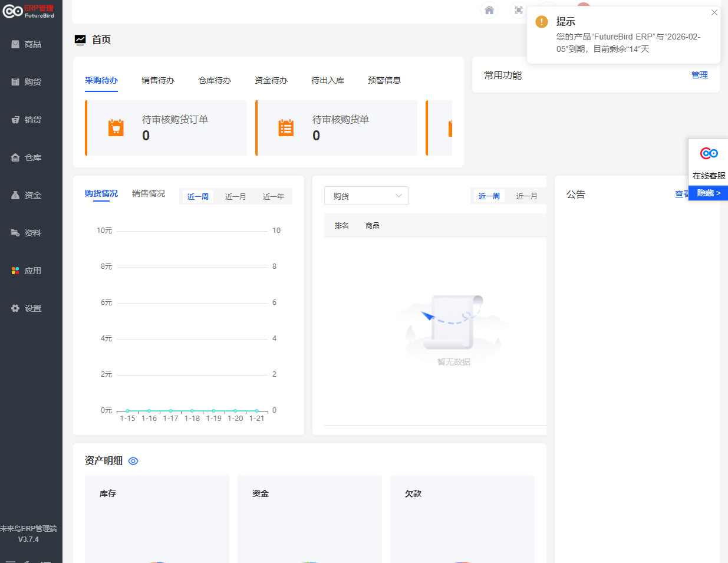The height and width of the screenshot is (563, 728).
Task: Select 近一月 in purchase chart range
Action: tap(235, 196)
